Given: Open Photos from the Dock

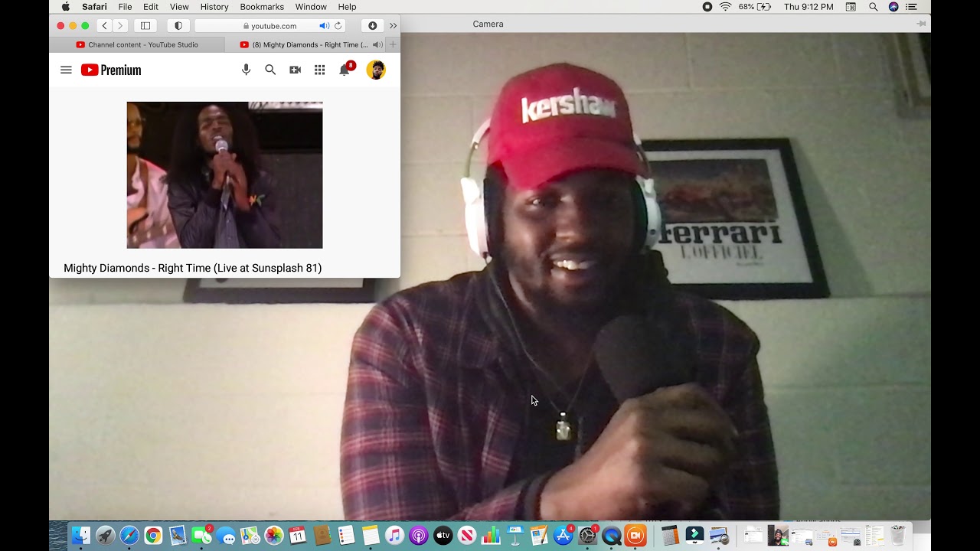Looking at the screenshot, I should 274,536.
